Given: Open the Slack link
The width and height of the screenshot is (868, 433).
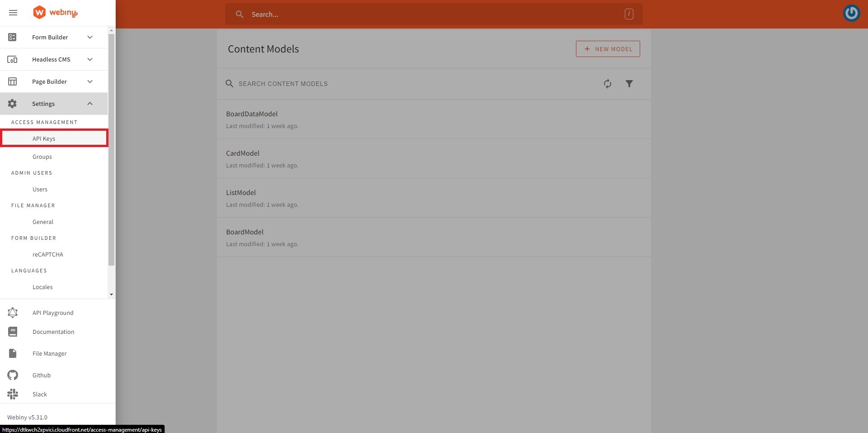Looking at the screenshot, I should [x=40, y=394].
